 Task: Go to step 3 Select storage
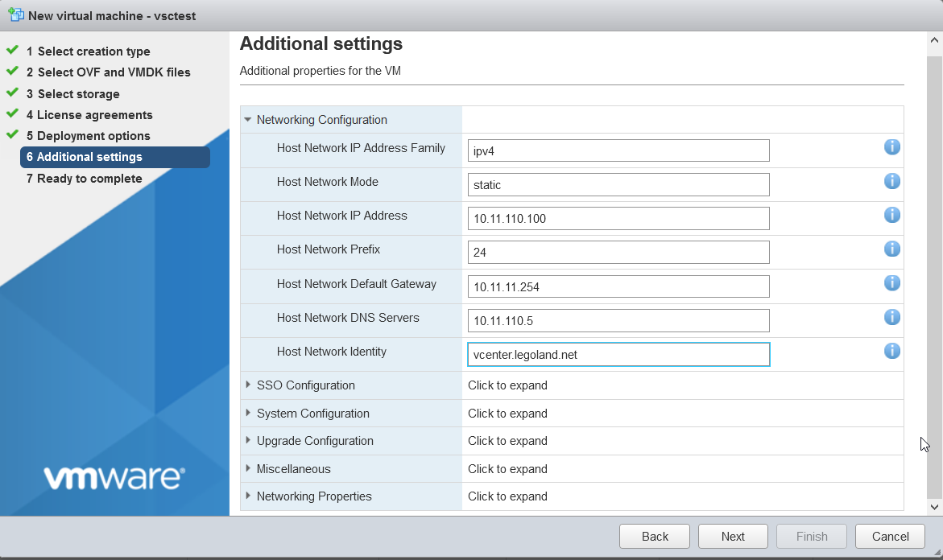click(x=78, y=94)
